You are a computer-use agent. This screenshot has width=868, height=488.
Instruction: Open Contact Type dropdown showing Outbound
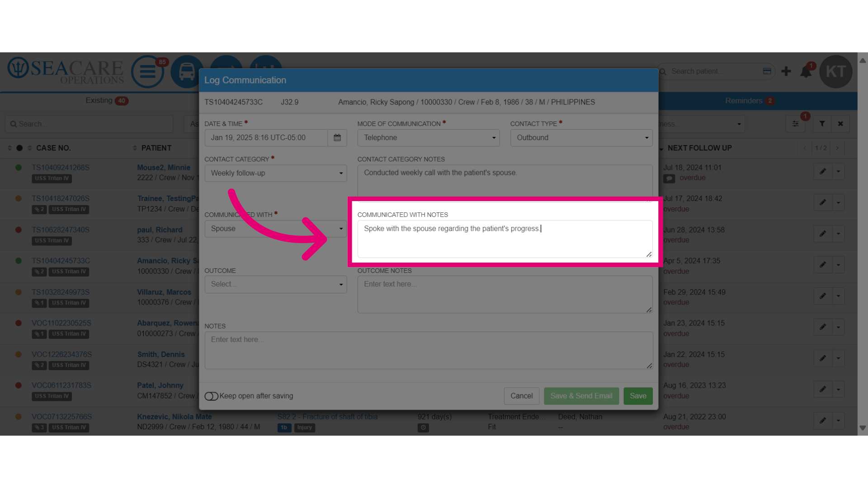(x=581, y=138)
